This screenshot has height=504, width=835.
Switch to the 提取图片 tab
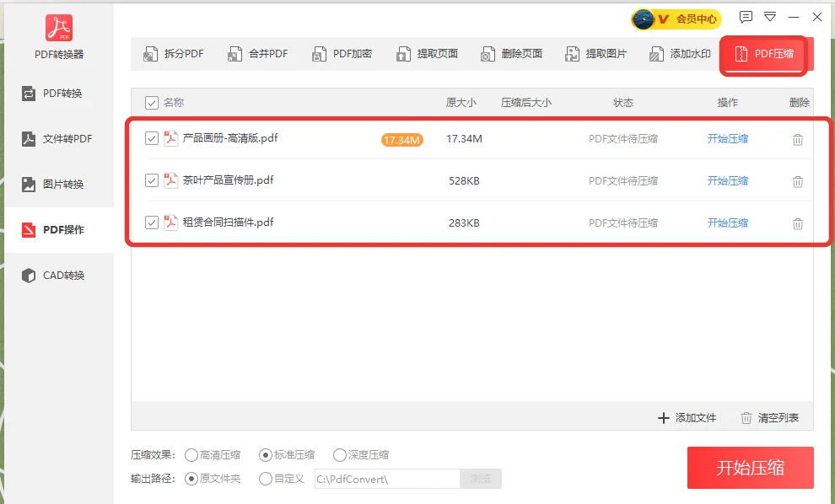(x=595, y=54)
